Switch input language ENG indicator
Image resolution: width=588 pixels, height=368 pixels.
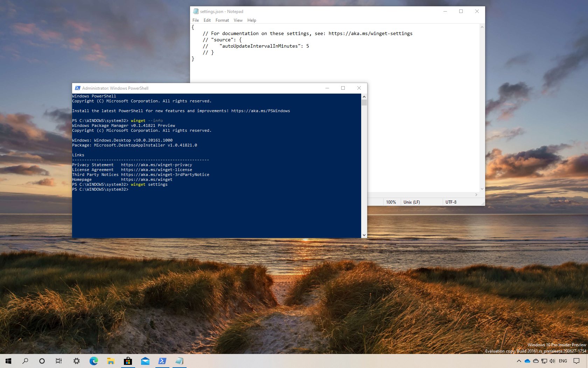[563, 361]
